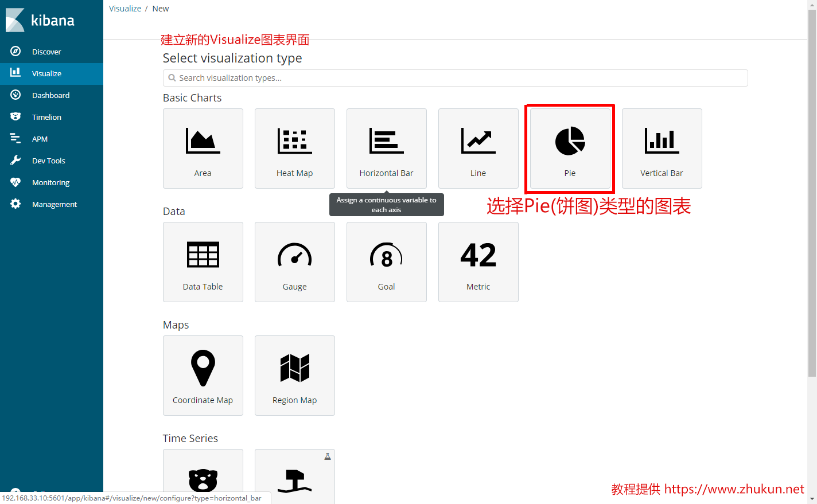Click the Monitoring heartbeat icon
The image size is (817, 504).
coord(15,182)
